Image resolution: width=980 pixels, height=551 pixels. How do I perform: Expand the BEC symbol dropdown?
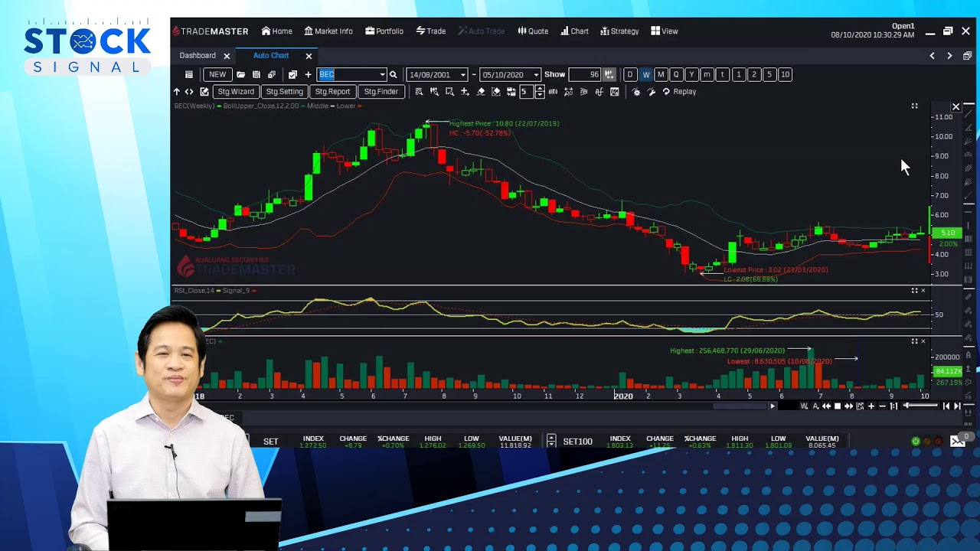coord(382,74)
